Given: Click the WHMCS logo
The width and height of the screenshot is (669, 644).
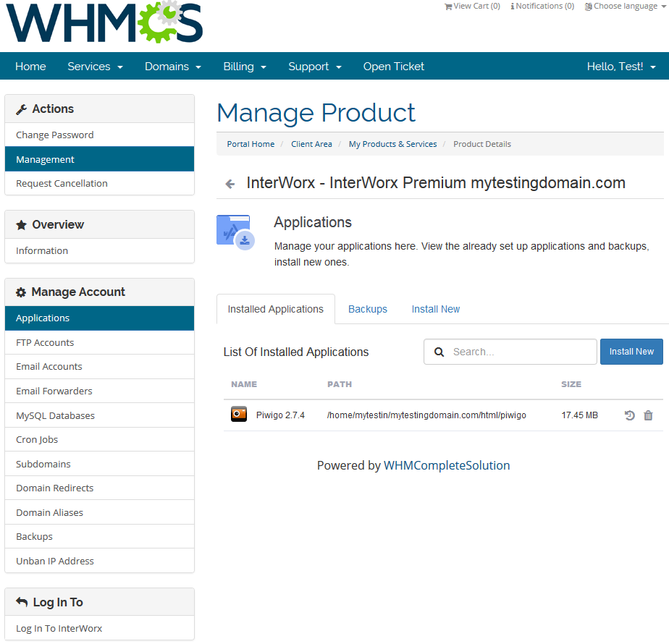Looking at the screenshot, I should point(104,22).
